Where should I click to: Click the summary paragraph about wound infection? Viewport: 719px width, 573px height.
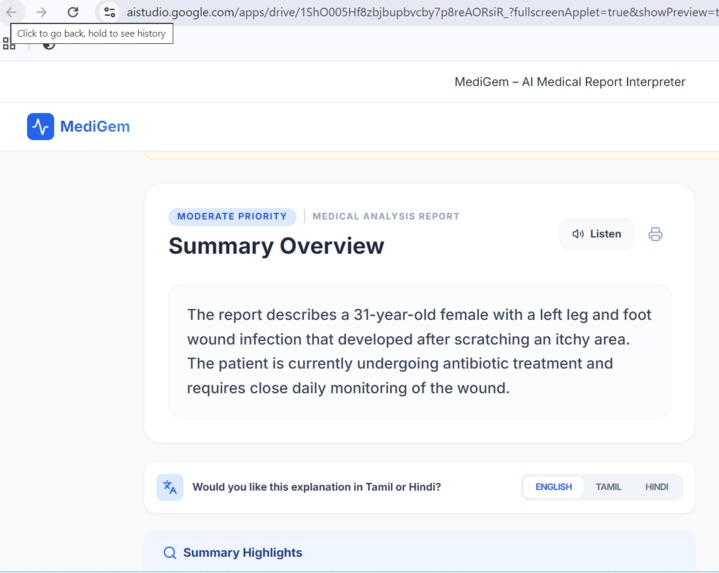pyautogui.click(x=419, y=351)
